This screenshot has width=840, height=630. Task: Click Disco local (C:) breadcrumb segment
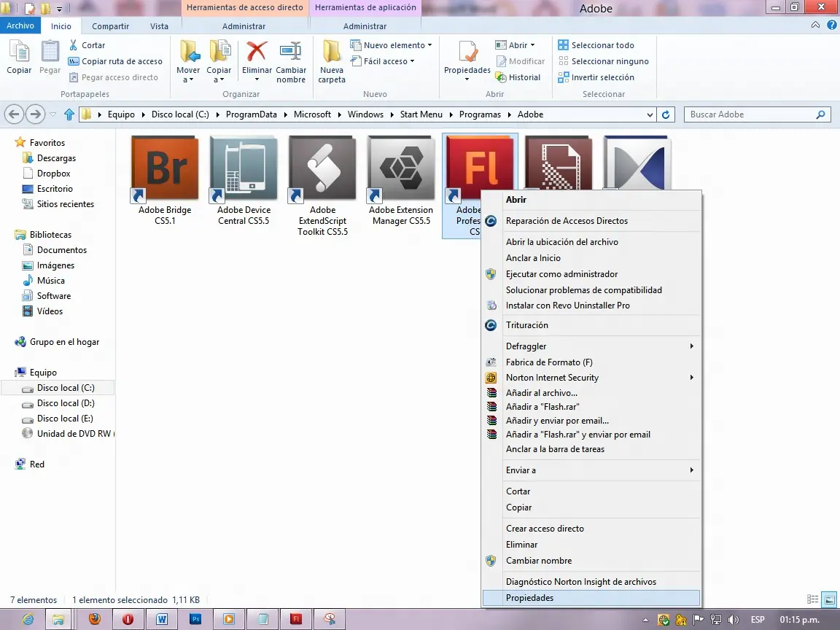(180, 114)
